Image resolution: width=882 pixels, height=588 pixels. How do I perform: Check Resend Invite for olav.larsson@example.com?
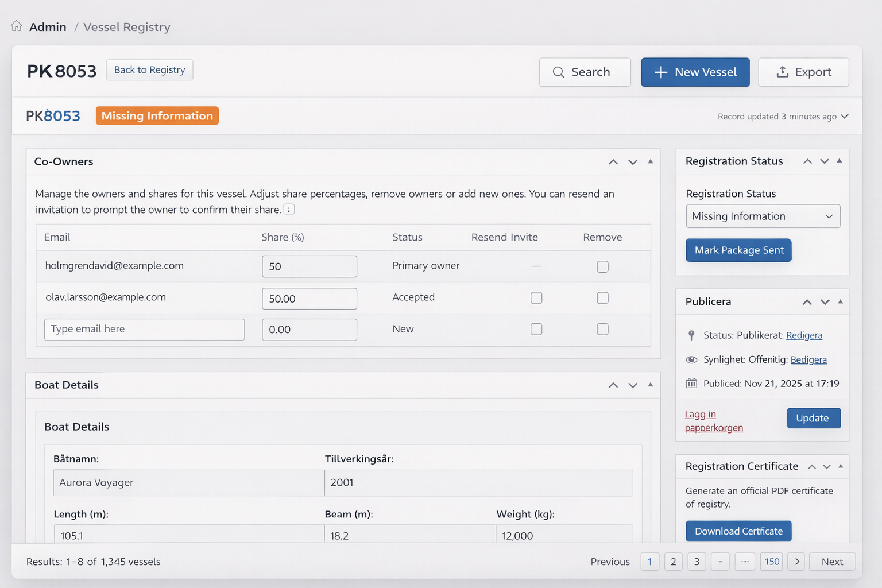(x=536, y=297)
